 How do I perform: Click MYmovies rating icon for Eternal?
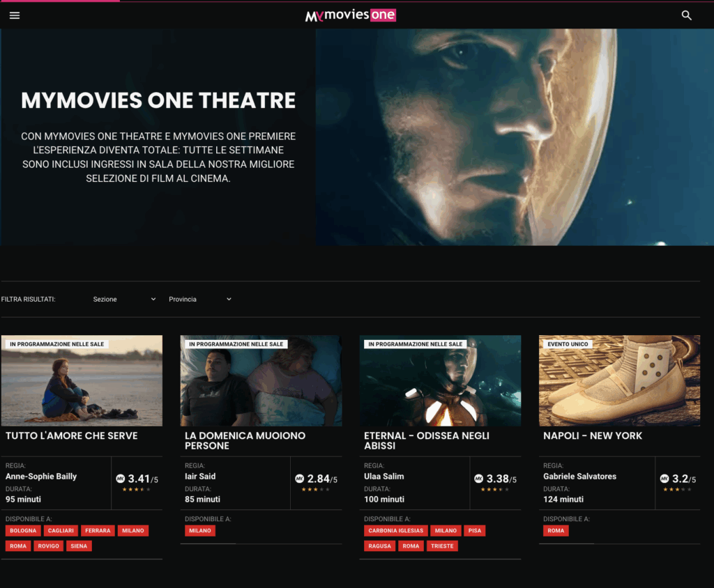click(x=478, y=479)
